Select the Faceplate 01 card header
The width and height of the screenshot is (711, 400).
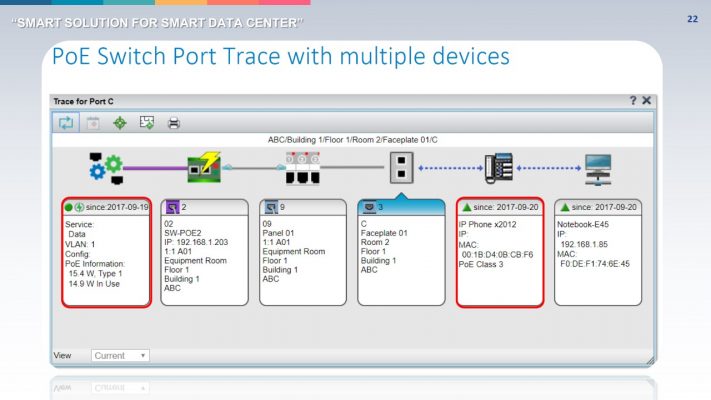point(401,207)
